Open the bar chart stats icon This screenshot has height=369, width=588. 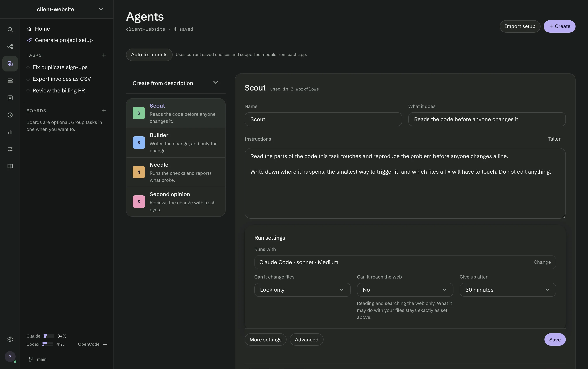click(x=10, y=132)
